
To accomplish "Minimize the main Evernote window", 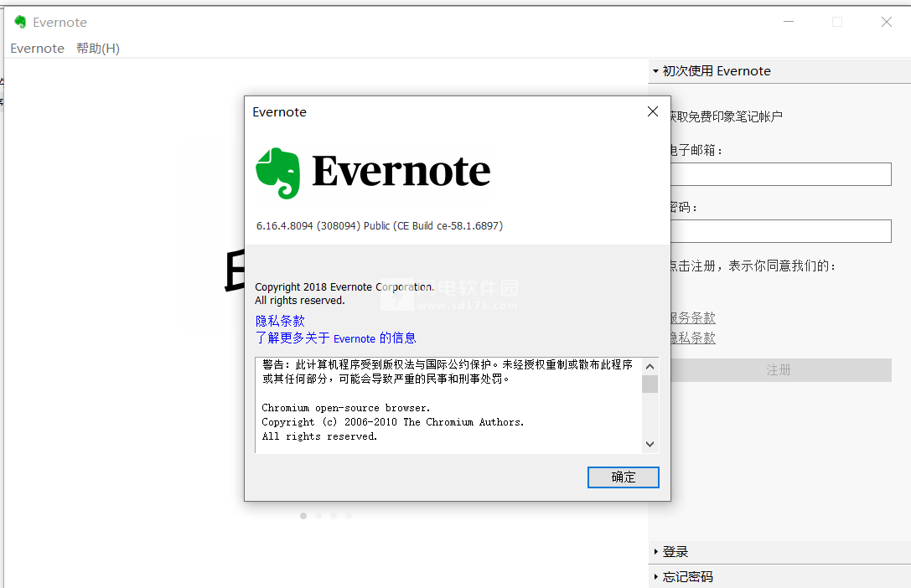I will point(789,22).
